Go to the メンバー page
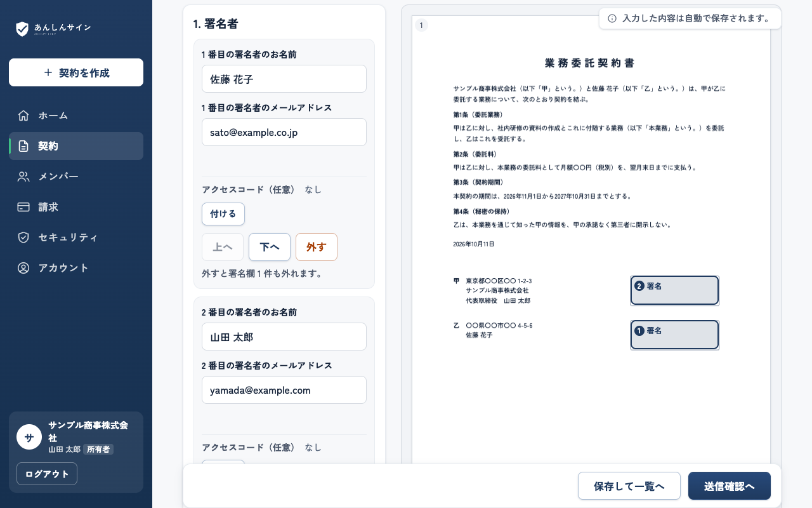Viewport: 812px width, 508px height. tap(76, 177)
